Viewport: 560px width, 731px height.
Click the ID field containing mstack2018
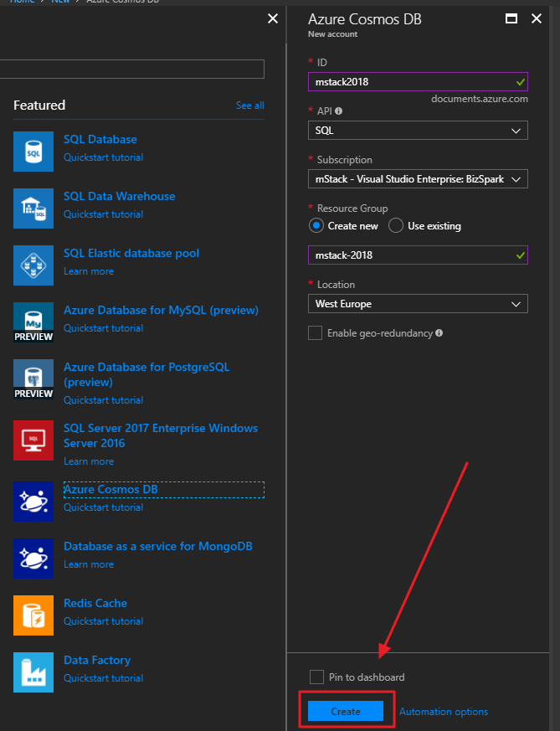418,81
